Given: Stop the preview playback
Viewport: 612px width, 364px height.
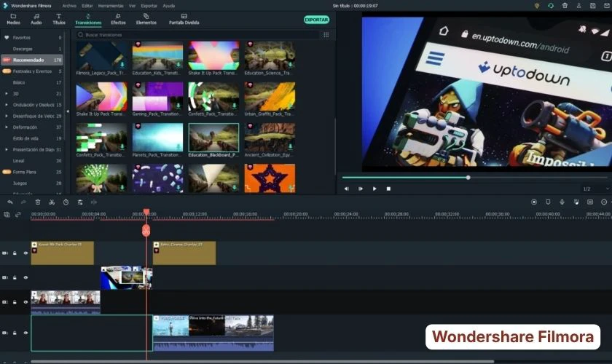Looking at the screenshot, I should [x=388, y=189].
